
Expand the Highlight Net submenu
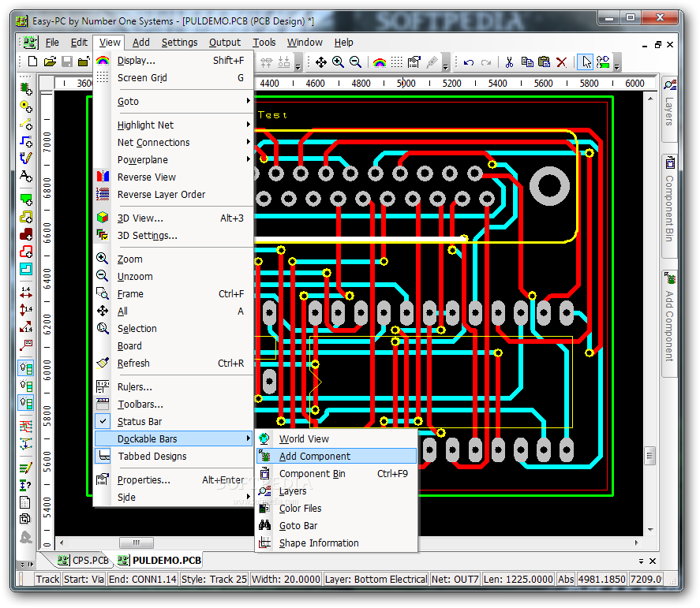[x=174, y=125]
